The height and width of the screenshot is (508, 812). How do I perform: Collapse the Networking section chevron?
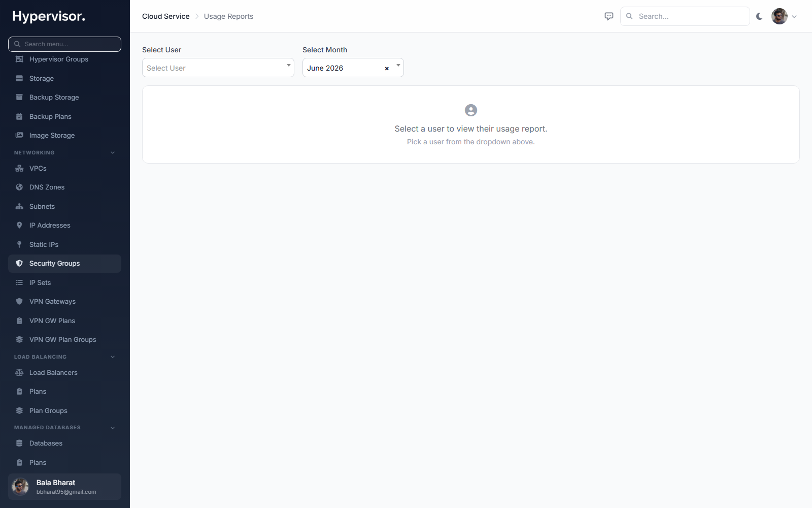[x=113, y=153]
